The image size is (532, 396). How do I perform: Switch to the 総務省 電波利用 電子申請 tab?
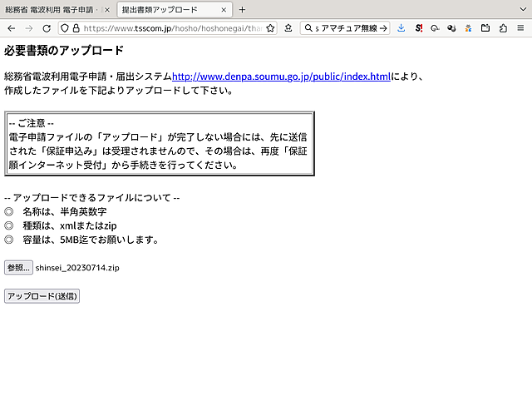[51, 10]
